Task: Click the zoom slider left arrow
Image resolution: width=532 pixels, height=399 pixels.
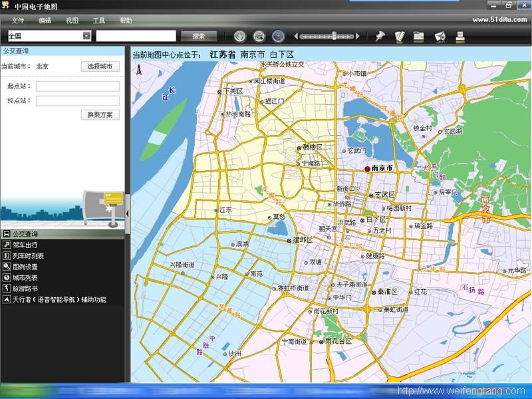Action: pos(296,36)
